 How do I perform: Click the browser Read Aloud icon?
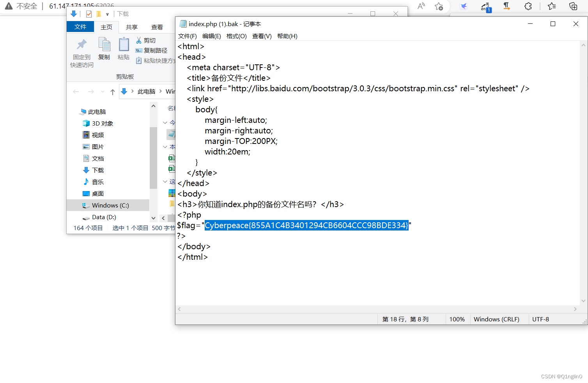tap(421, 6)
